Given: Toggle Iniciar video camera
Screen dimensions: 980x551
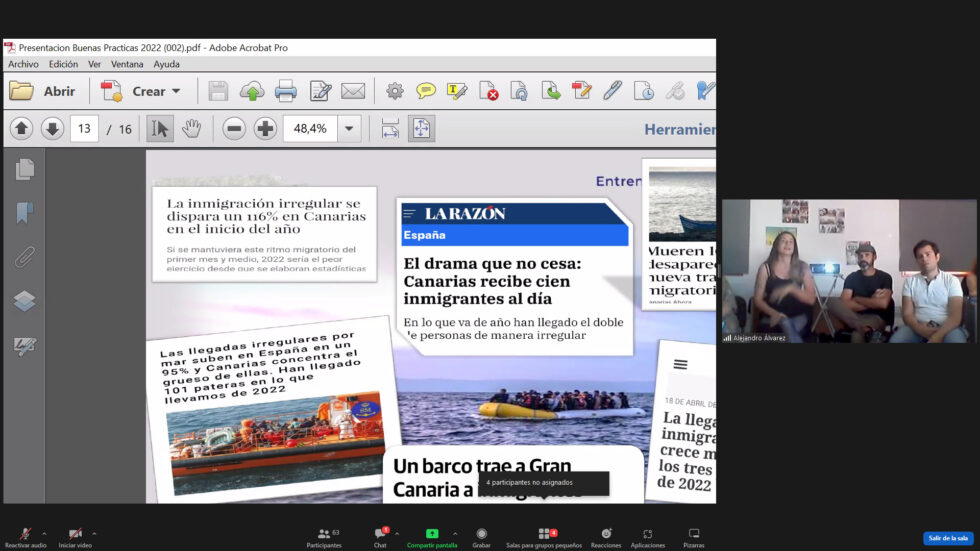Looking at the screenshot, I should (75, 537).
